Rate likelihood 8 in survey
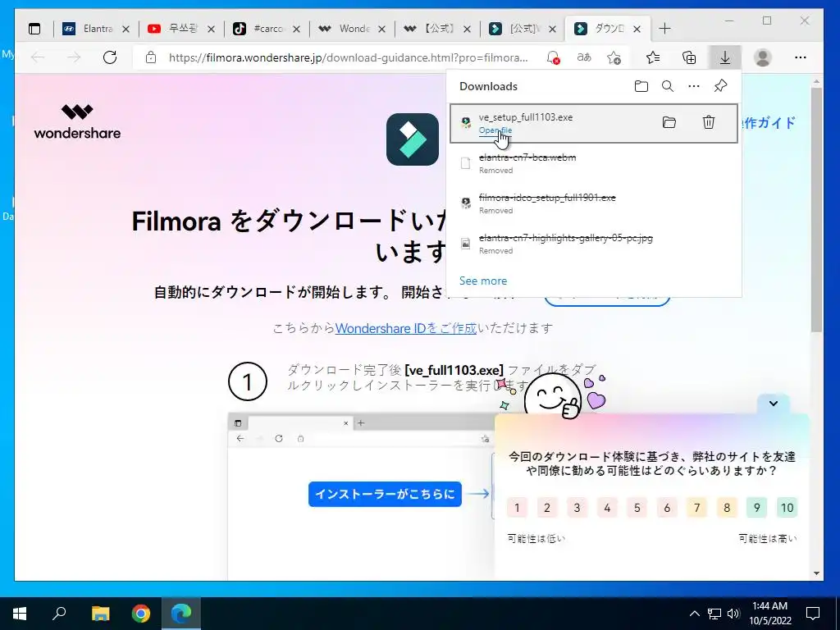 [x=727, y=507]
